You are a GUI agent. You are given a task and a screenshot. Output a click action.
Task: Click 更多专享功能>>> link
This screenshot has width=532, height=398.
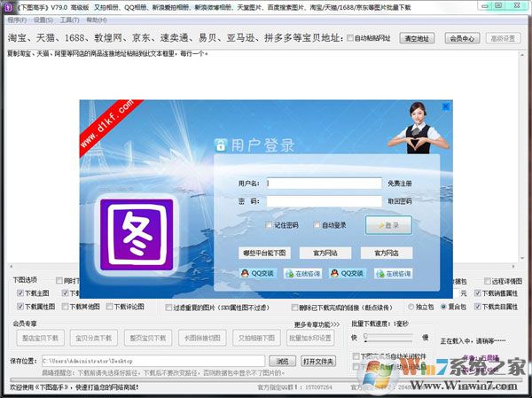(317, 324)
